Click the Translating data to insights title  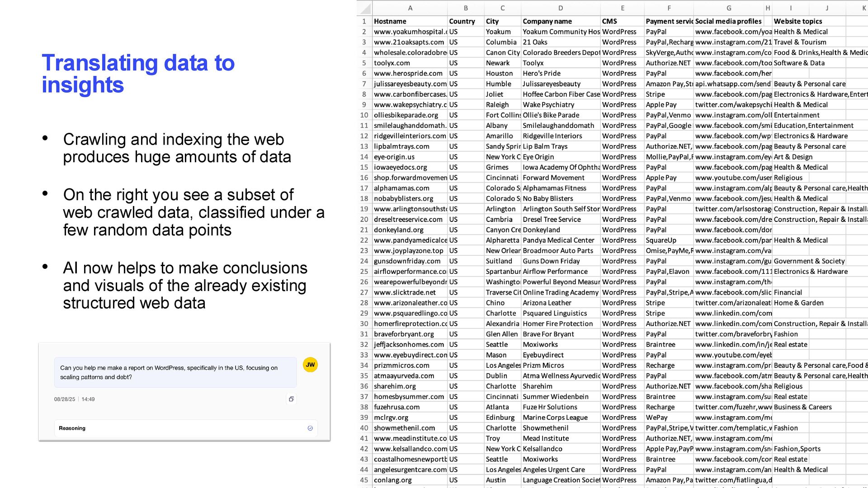pyautogui.click(x=138, y=74)
